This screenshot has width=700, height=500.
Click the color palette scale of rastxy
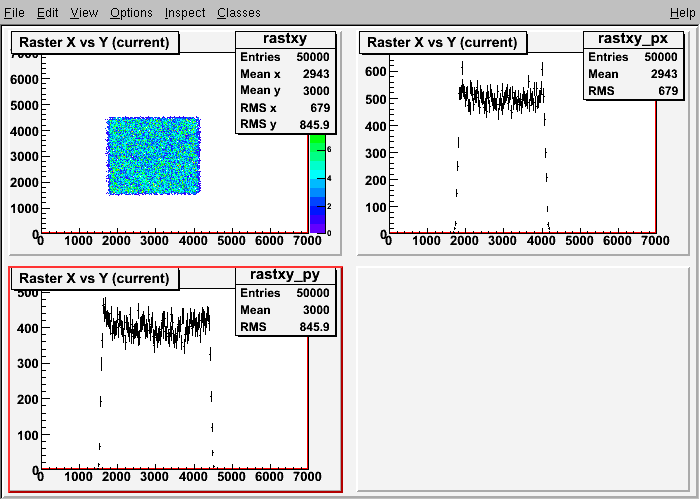coord(317,183)
